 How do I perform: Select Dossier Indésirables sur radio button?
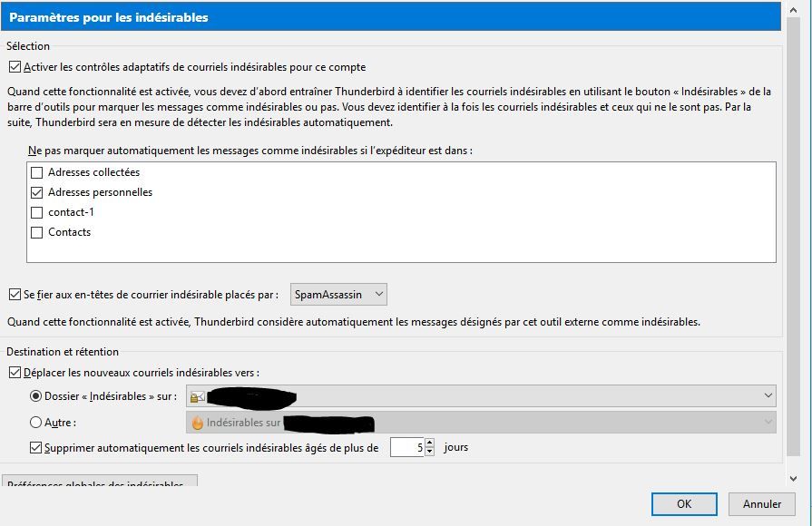click(x=35, y=396)
